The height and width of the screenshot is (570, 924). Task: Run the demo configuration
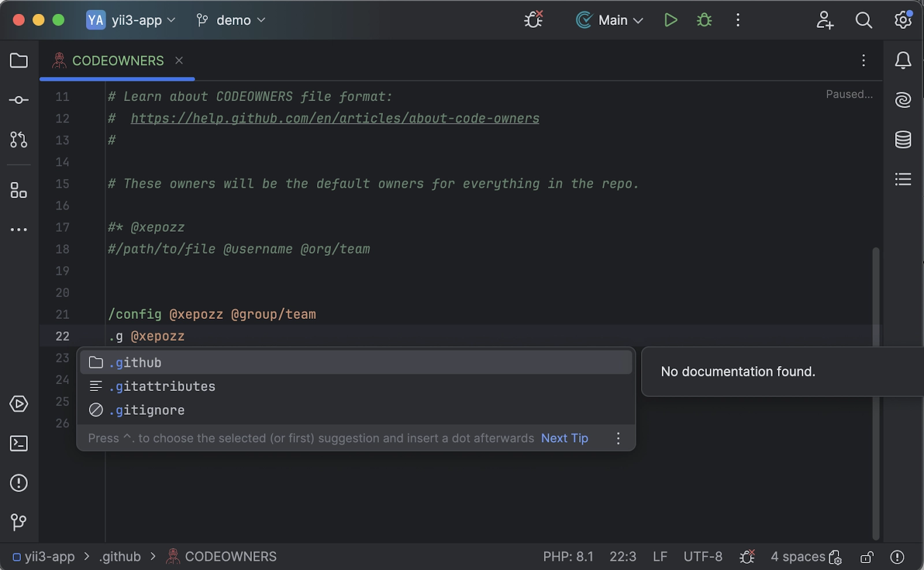(670, 20)
